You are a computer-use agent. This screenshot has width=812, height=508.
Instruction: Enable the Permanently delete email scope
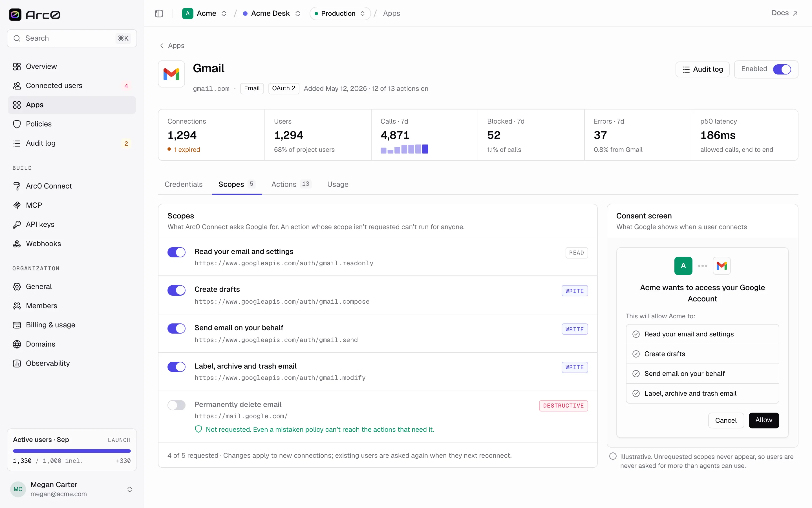coord(176,405)
